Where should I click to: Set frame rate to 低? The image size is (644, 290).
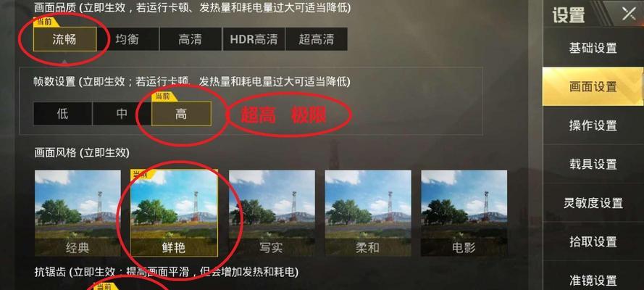(63, 114)
